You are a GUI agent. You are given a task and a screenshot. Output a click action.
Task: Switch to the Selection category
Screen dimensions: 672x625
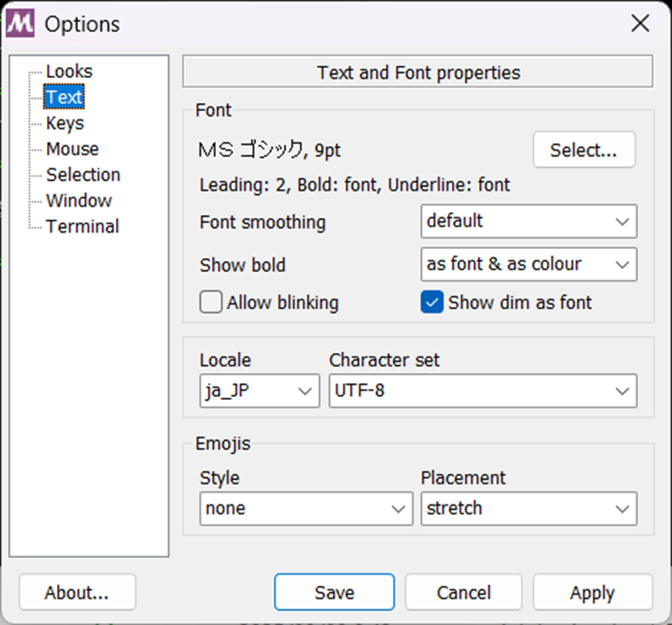pos(83,175)
